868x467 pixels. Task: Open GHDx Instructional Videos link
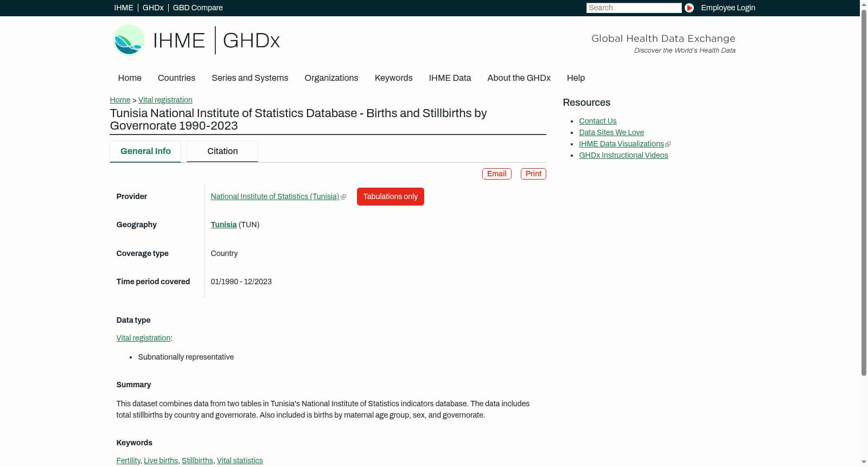click(x=623, y=155)
